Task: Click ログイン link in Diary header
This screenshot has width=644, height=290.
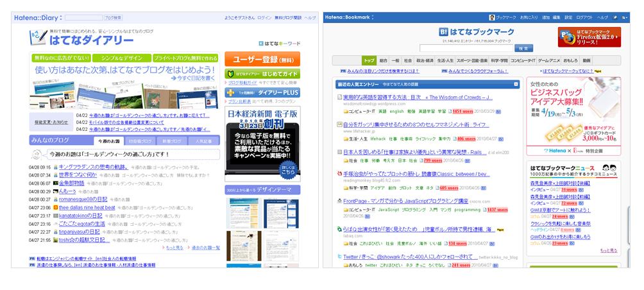Action: 264,18
